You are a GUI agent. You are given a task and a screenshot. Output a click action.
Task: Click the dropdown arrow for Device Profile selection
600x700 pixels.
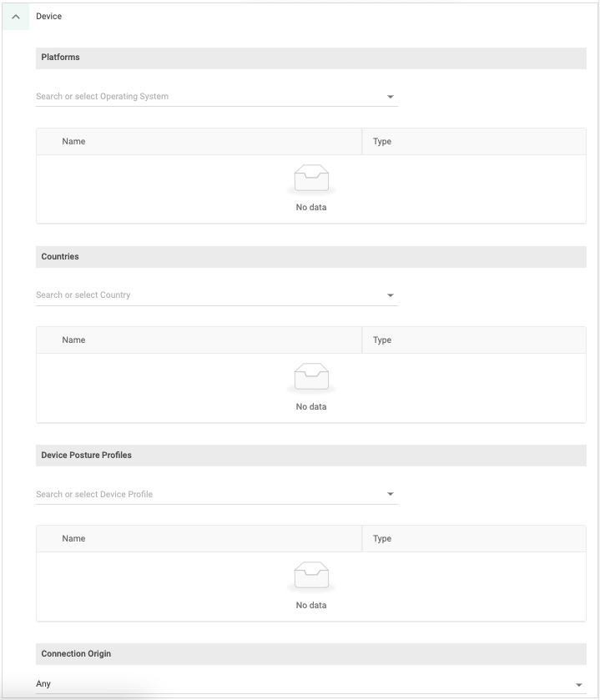[389, 494]
